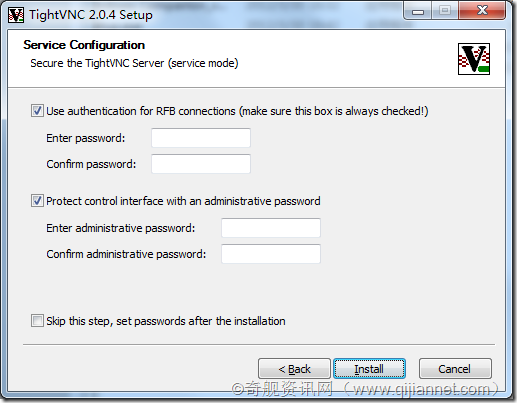This screenshot has height=403, width=517.
Task: Select the Confirm password text box
Action: pyautogui.click(x=201, y=164)
